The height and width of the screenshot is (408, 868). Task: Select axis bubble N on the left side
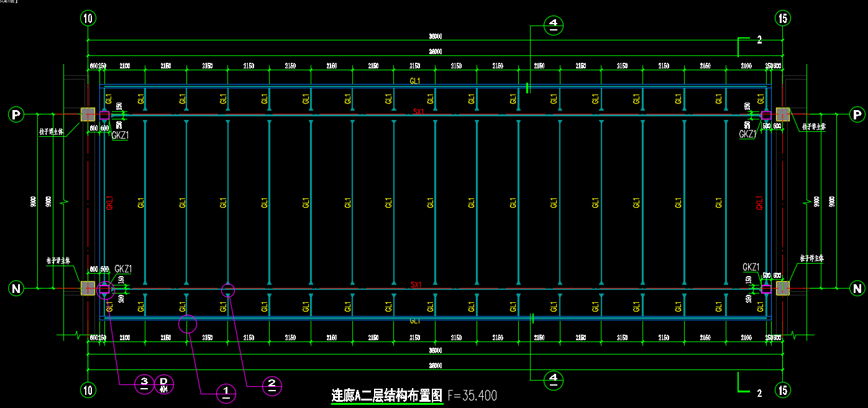16,288
